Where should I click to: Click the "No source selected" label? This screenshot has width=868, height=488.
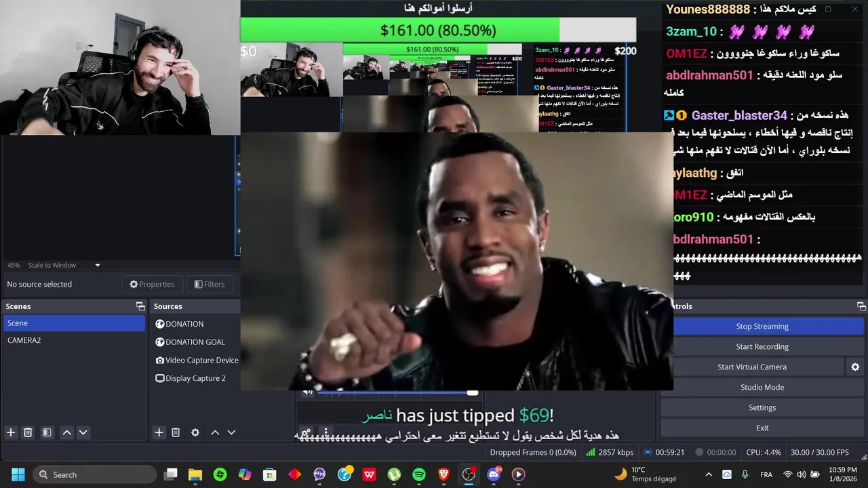coord(39,284)
